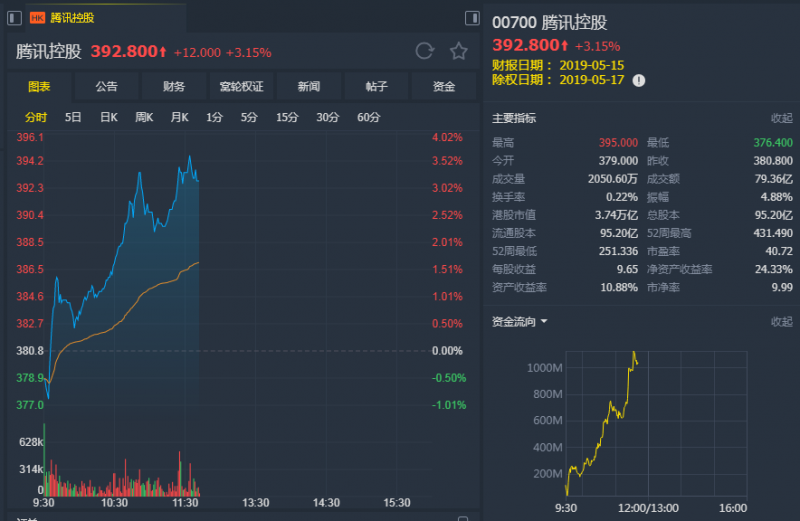The image size is (800, 521).
Task: Select the 30分 chart interval
Action: pyautogui.click(x=327, y=117)
